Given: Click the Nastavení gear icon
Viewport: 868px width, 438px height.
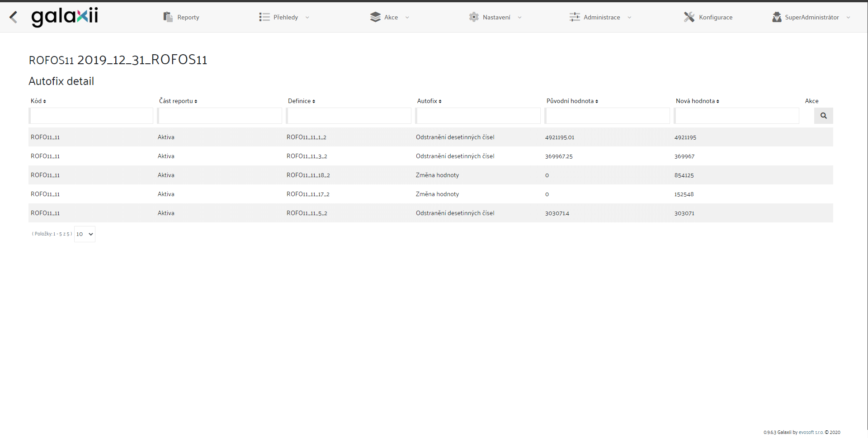Looking at the screenshot, I should (474, 17).
